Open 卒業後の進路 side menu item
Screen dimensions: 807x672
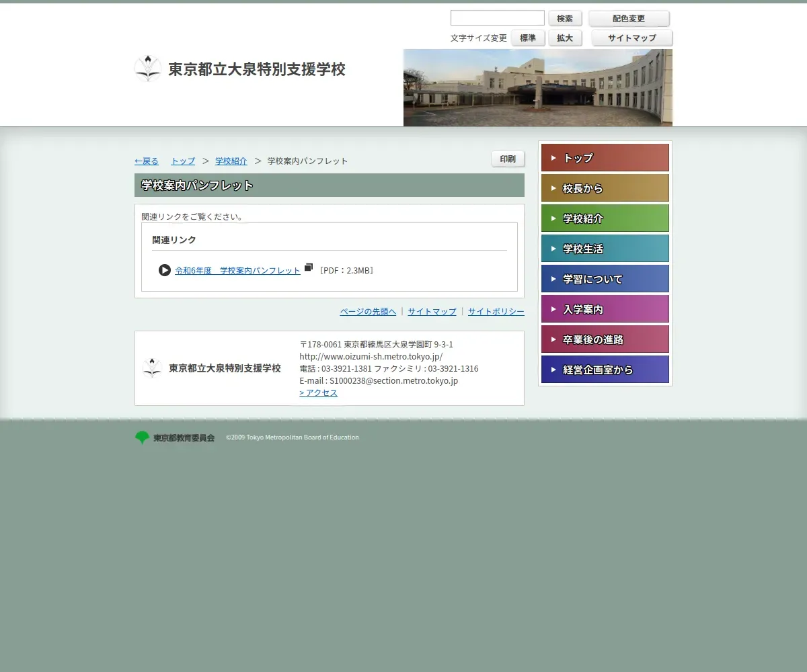(x=605, y=339)
